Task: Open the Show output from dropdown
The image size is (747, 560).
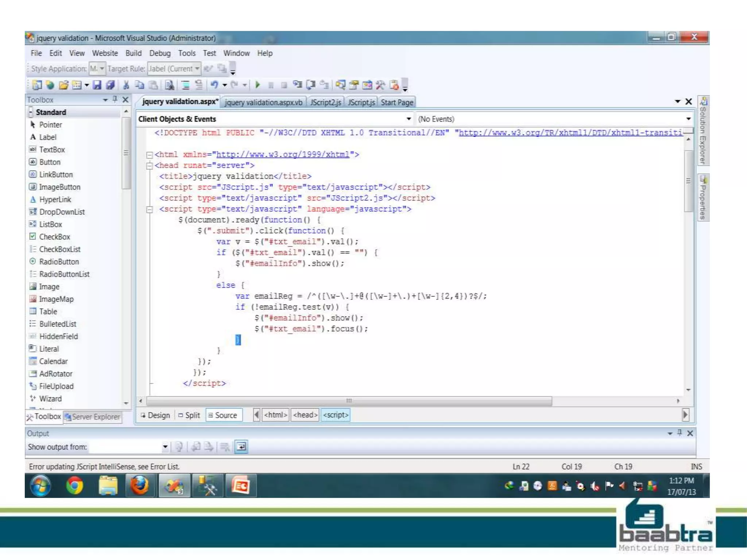Action: point(165,447)
